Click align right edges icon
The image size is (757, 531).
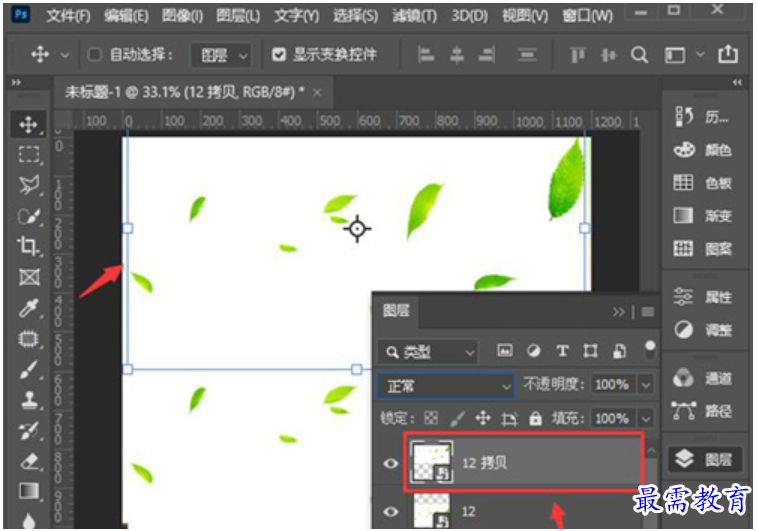point(487,55)
